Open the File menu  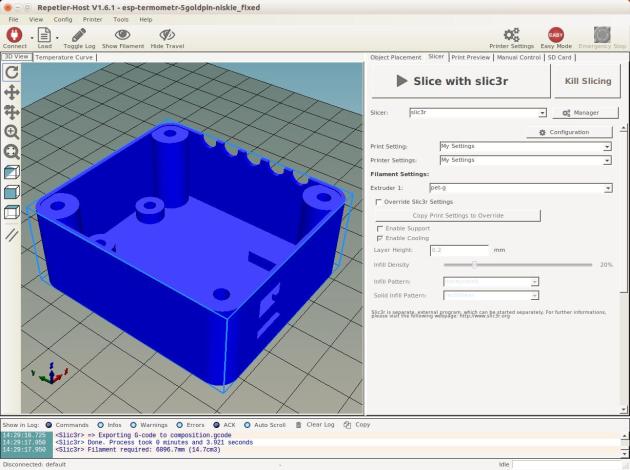[x=13, y=19]
